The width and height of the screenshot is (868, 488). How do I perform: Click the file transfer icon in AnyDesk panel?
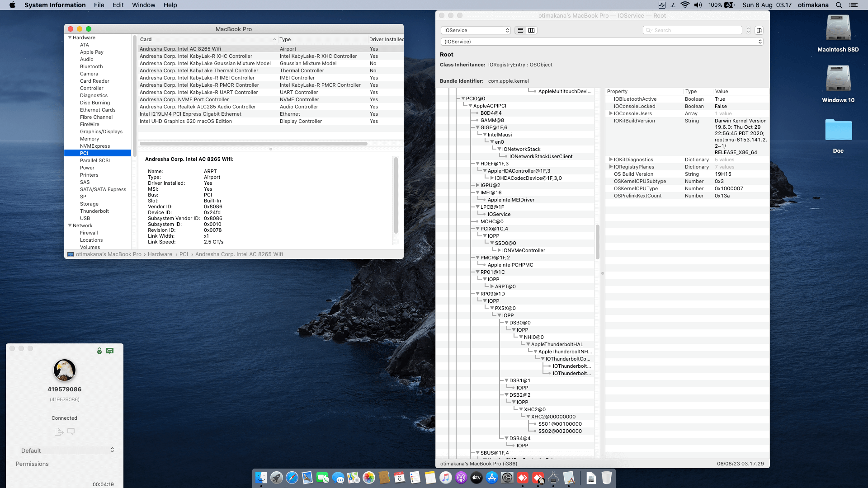click(x=59, y=432)
